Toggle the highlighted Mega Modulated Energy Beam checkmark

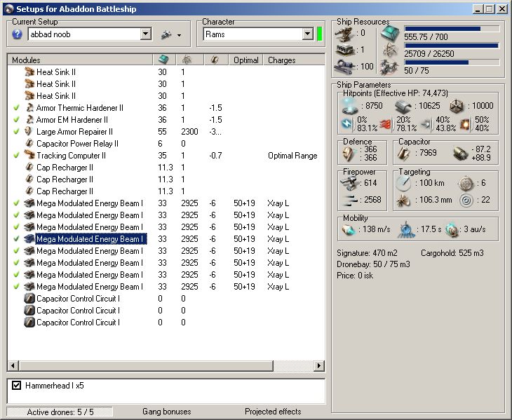pyautogui.click(x=16, y=239)
